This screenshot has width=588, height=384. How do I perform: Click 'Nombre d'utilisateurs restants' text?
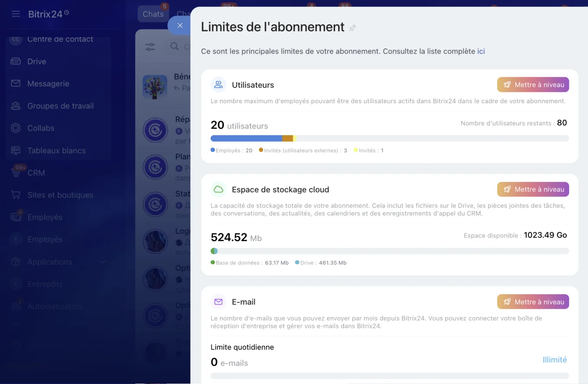coord(508,123)
